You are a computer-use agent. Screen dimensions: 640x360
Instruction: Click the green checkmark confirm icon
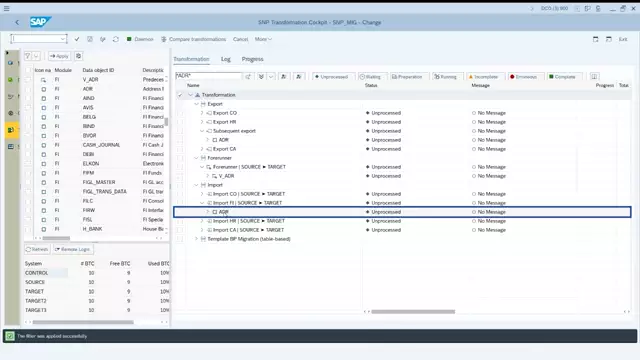pyautogui.click(x=77, y=39)
